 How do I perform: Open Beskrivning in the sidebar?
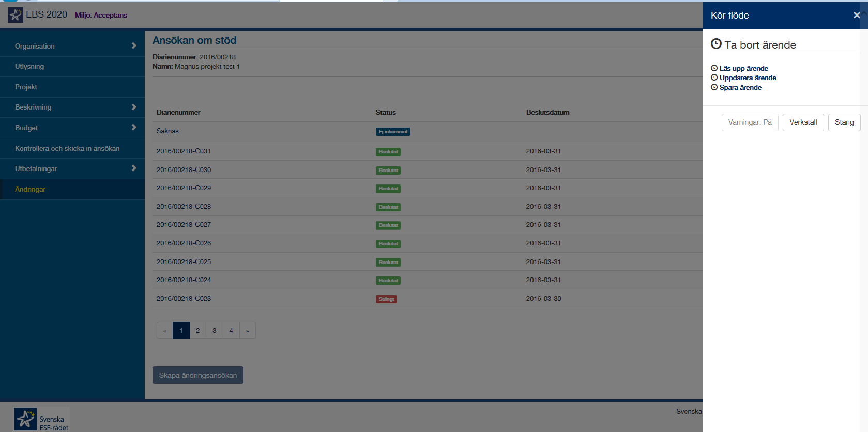(x=72, y=107)
